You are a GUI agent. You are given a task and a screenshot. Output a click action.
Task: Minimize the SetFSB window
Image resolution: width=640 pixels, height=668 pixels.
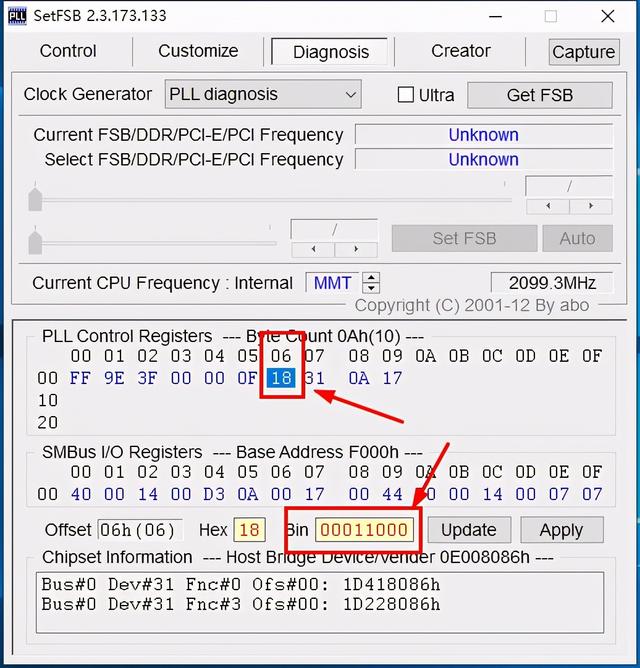click(495, 17)
